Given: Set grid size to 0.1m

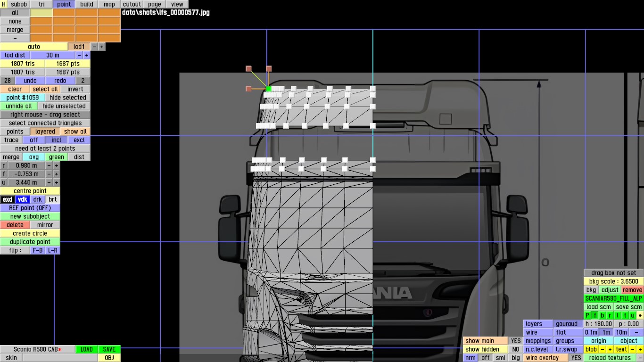Looking at the screenshot, I should pyautogui.click(x=591, y=332).
